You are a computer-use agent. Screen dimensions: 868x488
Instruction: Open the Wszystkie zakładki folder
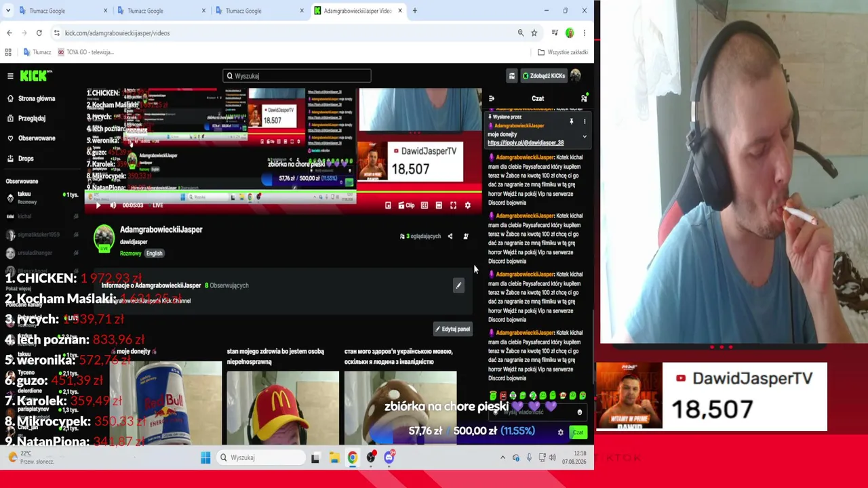563,52
